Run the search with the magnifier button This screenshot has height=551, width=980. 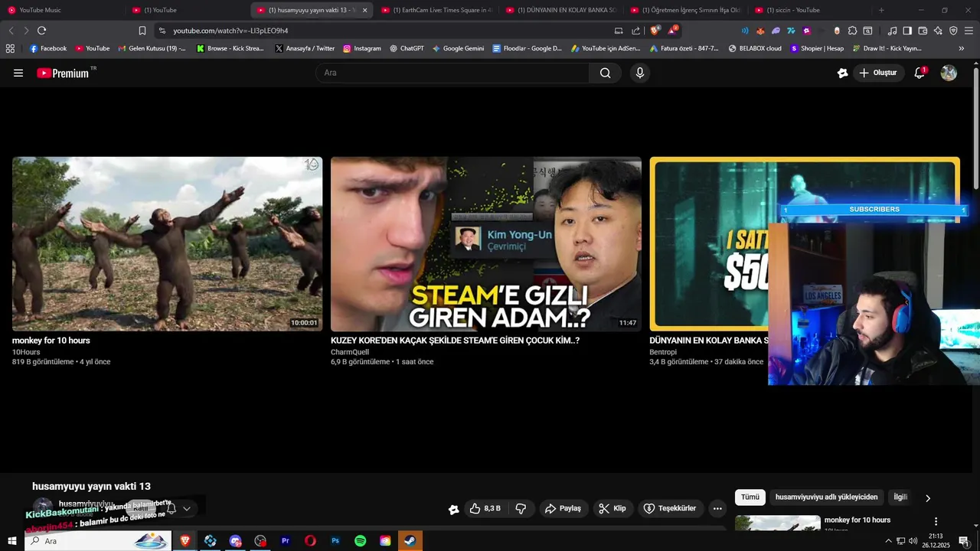coord(606,73)
